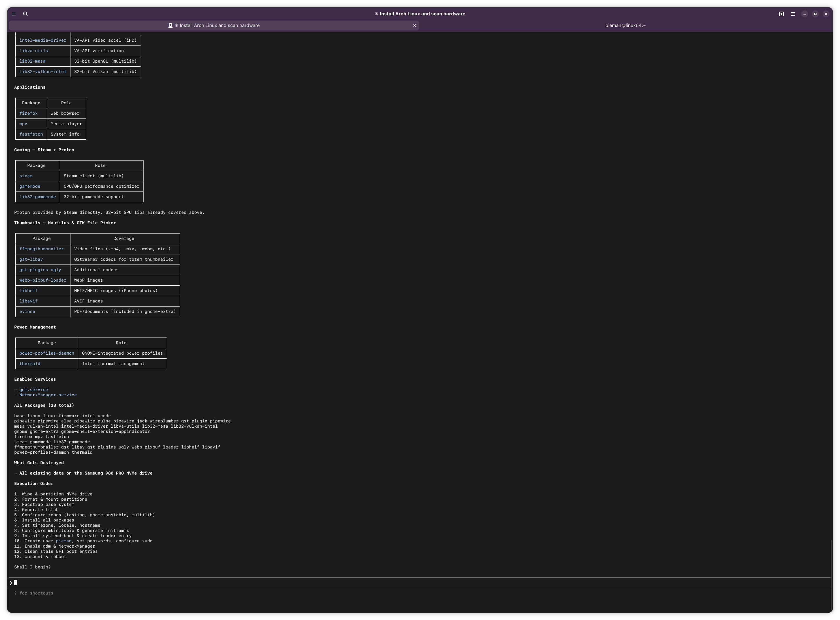
Task: Click the gdm.service link
Action: tap(33, 390)
